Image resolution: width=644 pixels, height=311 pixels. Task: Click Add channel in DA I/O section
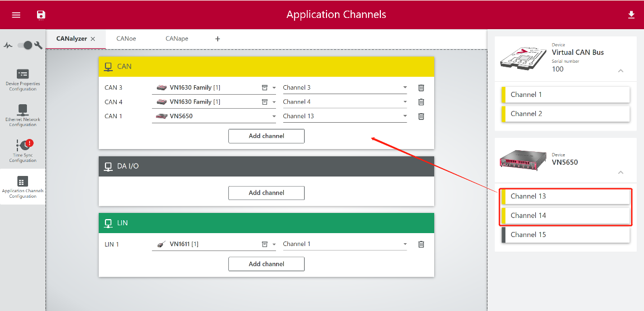click(x=266, y=193)
